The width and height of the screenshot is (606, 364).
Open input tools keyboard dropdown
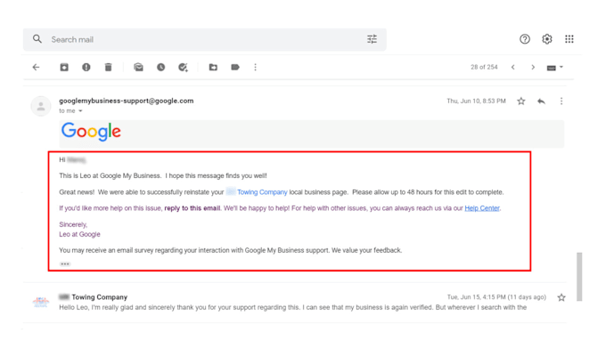pyautogui.click(x=555, y=68)
